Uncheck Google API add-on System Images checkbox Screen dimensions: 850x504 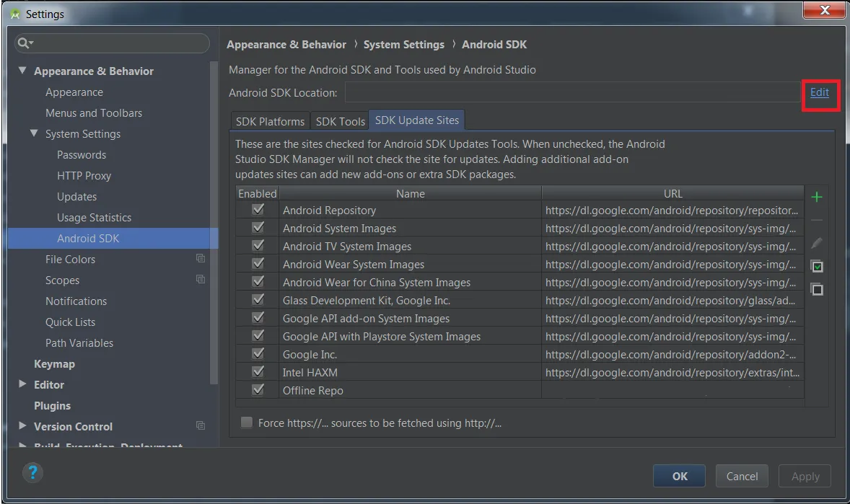pos(258,317)
